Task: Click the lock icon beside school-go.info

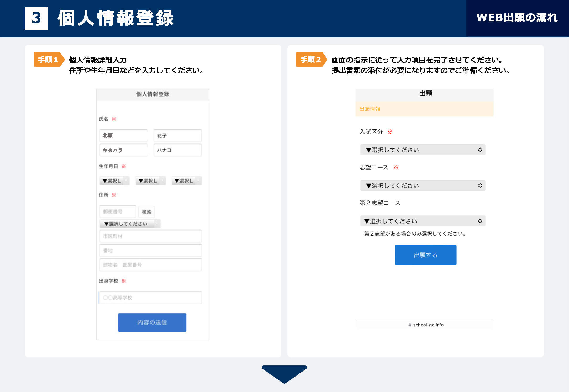Action: (409, 325)
